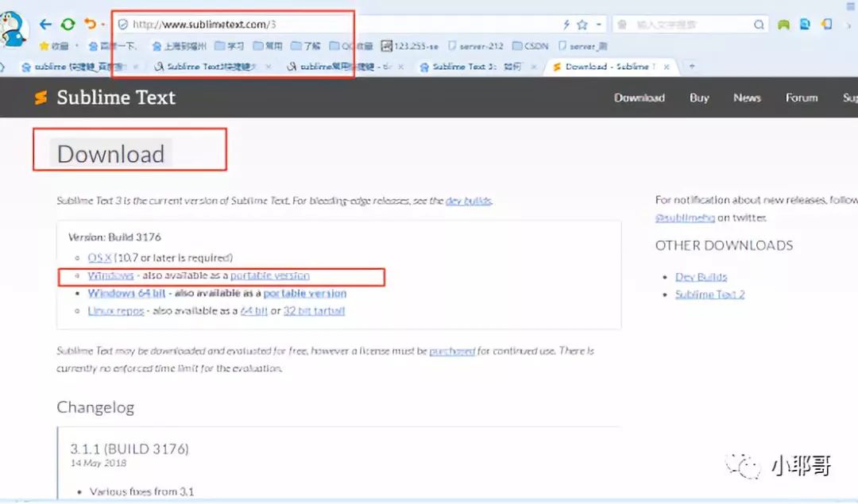Close the Sublime Text 3: 如何 tab
The height and width of the screenshot is (504, 858).
pyautogui.click(x=534, y=67)
